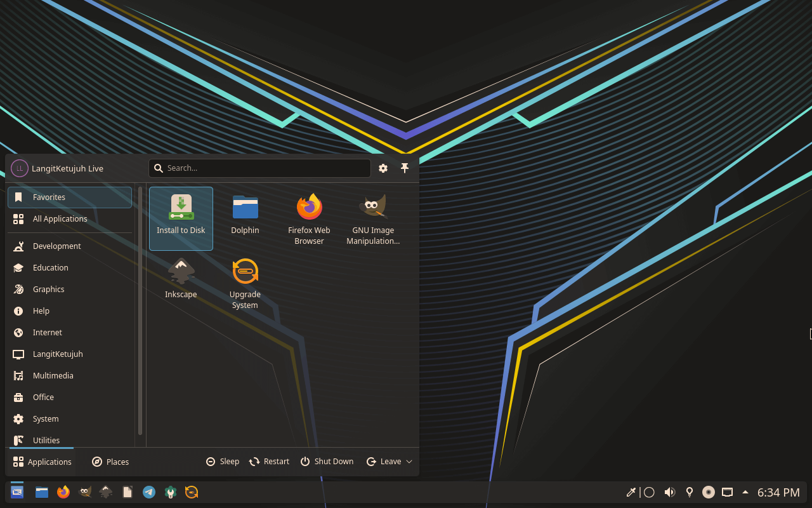Open the audio volume tray icon
This screenshot has height=508, width=812.
point(669,492)
